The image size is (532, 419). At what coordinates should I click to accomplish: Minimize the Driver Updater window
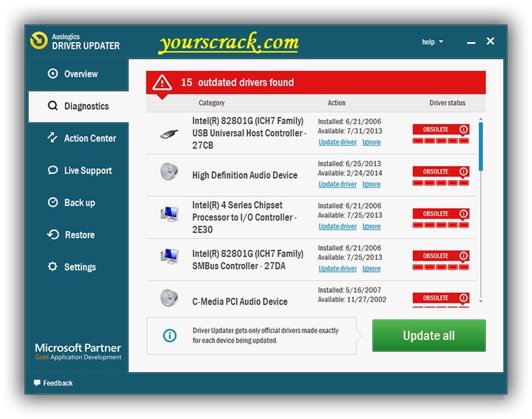(x=470, y=43)
